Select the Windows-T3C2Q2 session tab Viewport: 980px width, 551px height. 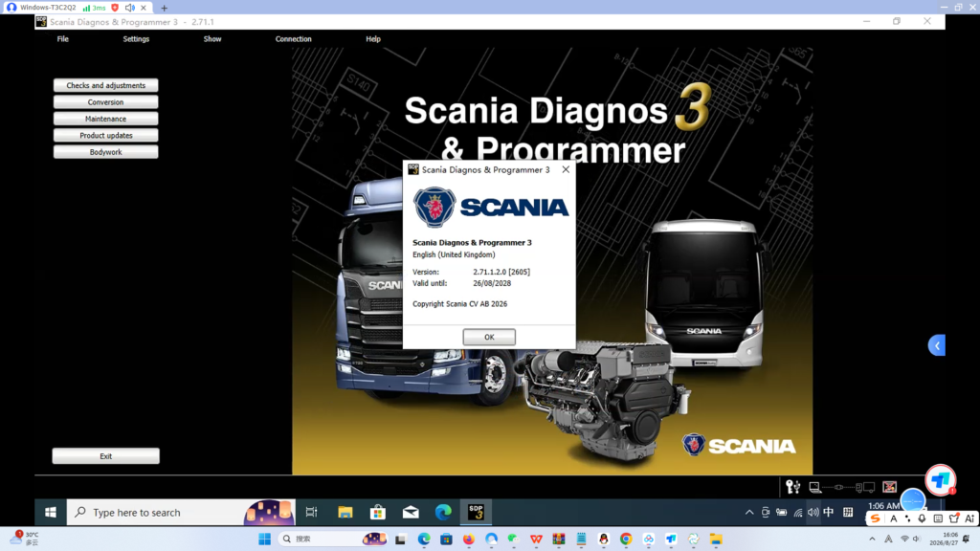(x=48, y=8)
